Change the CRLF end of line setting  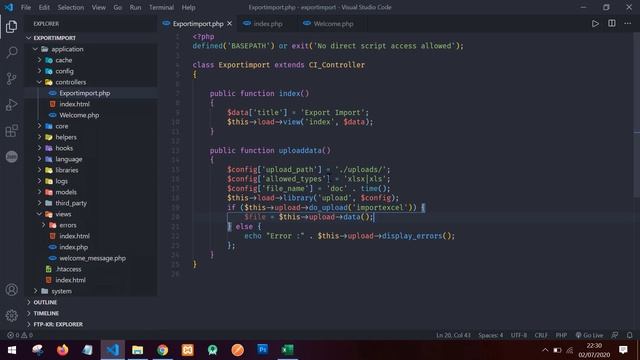point(541,335)
